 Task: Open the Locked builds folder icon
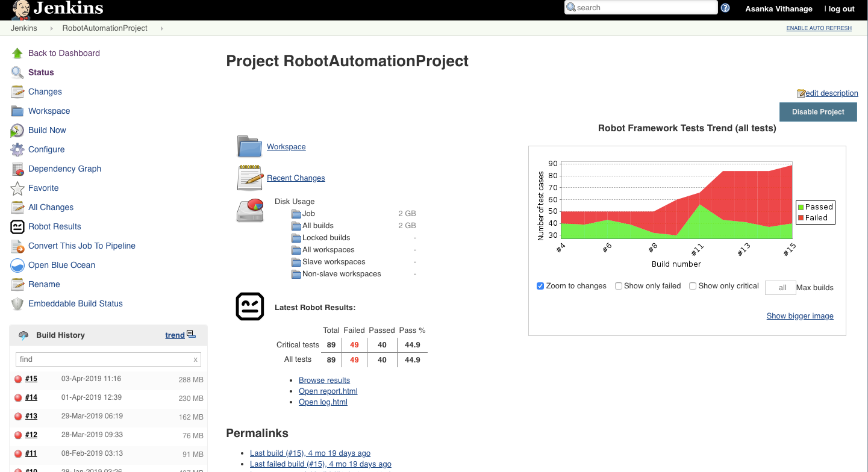(296, 238)
